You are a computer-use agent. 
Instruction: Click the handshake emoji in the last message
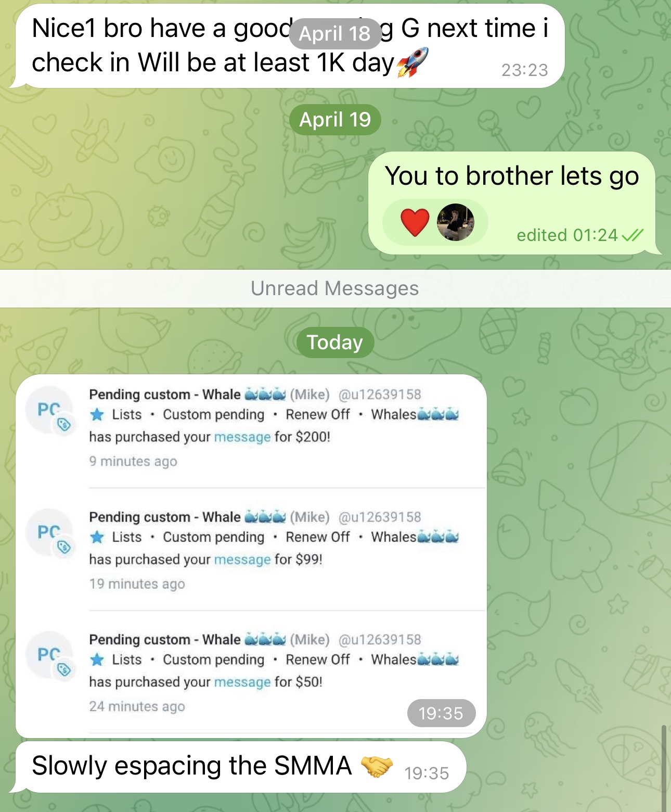click(x=377, y=766)
